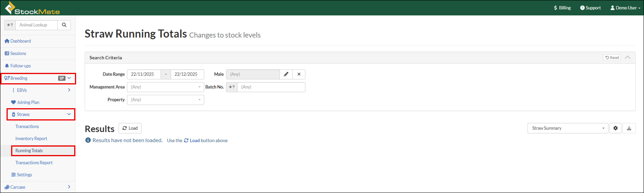Click the StockMate logo
Screen dimensions: 644x193
pos(32,8)
